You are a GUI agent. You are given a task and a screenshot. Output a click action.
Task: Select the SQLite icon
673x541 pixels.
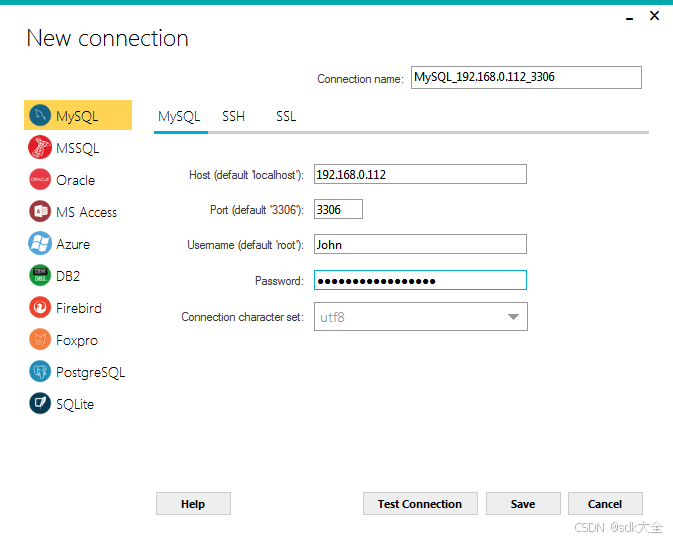tap(40, 404)
